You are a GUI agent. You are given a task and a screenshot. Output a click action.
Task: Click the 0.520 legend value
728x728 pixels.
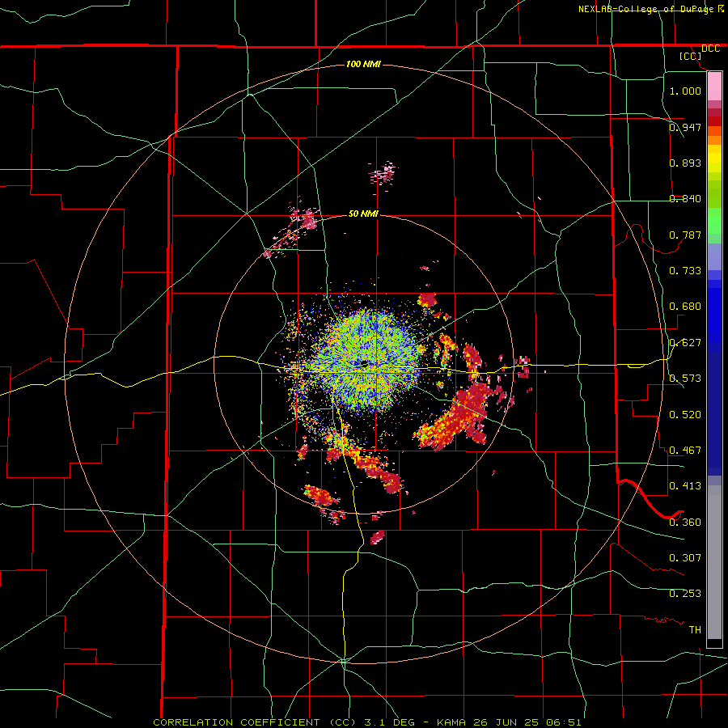click(x=685, y=415)
